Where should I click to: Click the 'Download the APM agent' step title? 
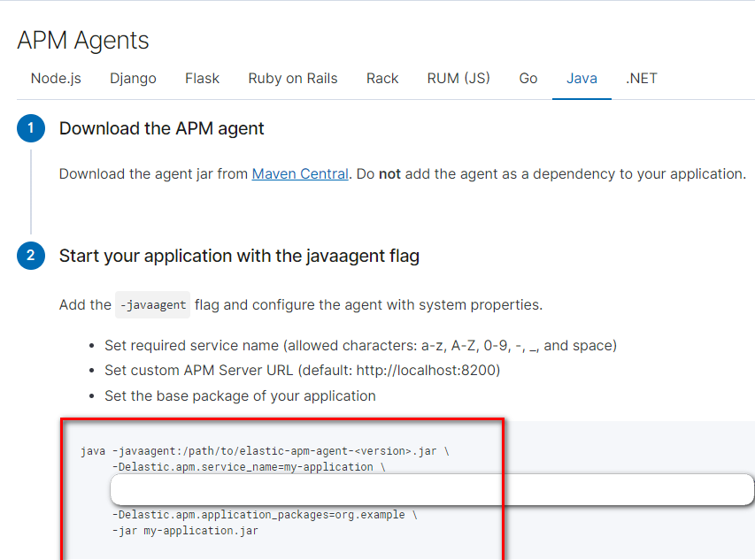(161, 128)
